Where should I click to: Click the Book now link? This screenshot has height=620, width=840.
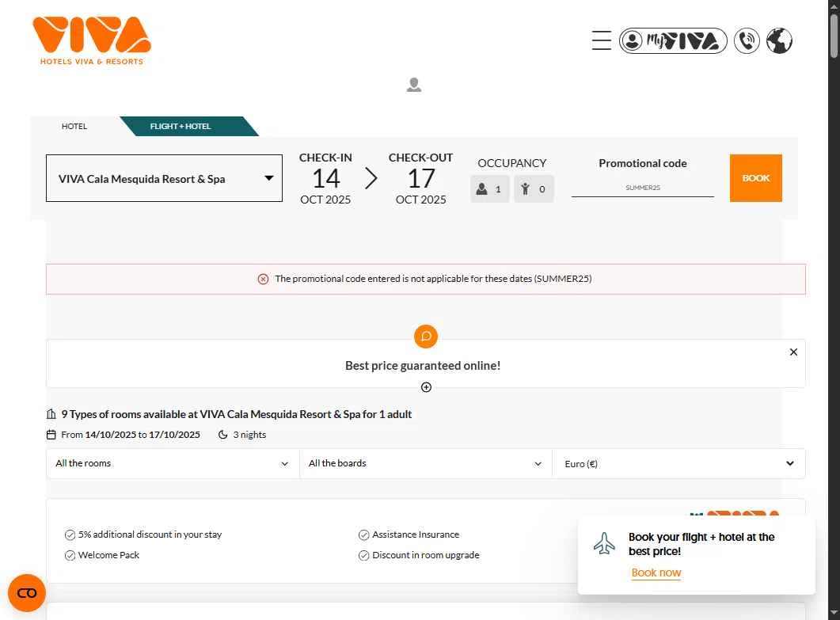[656, 572]
